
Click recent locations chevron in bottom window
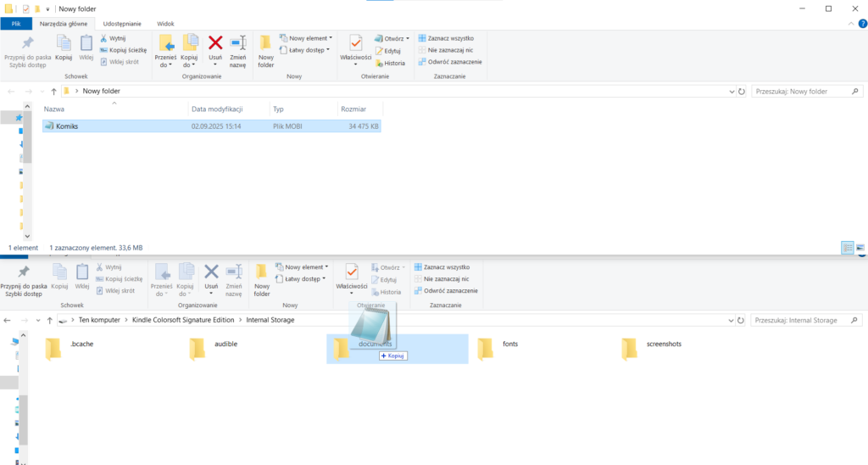click(x=37, y=321)
